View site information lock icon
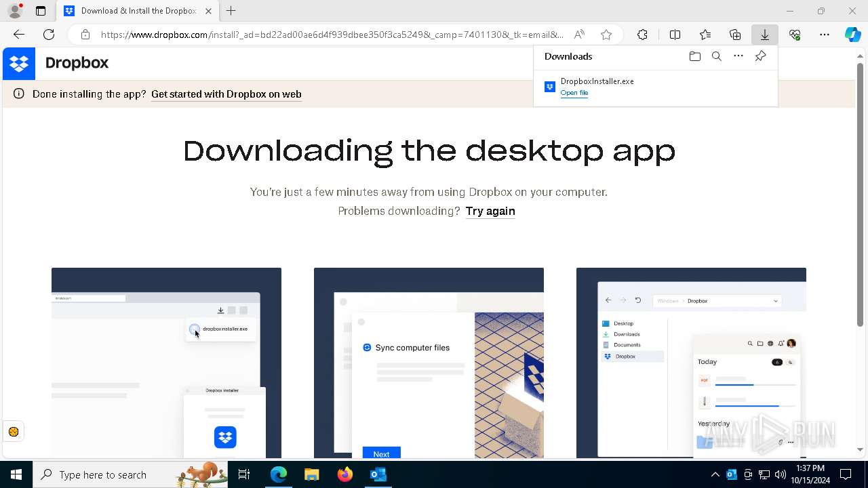Screen dimensions: 868x488 click(x=85, y=35)
